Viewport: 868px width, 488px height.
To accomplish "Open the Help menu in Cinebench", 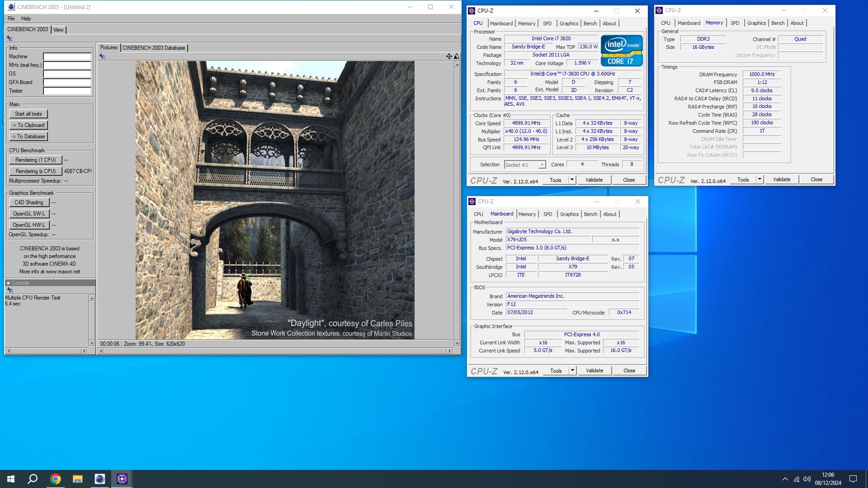I will pyautogui.click(x=26, y=19).
